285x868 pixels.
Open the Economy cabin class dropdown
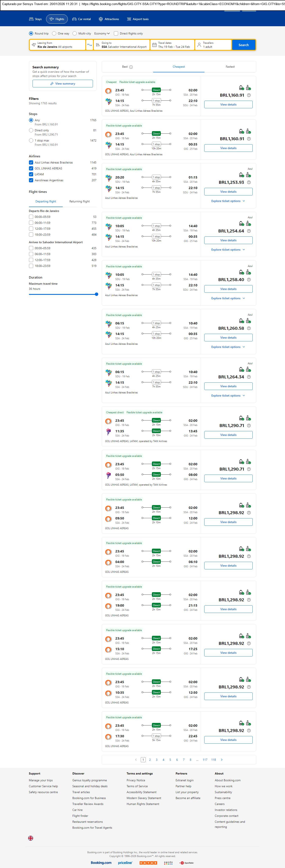102,33
